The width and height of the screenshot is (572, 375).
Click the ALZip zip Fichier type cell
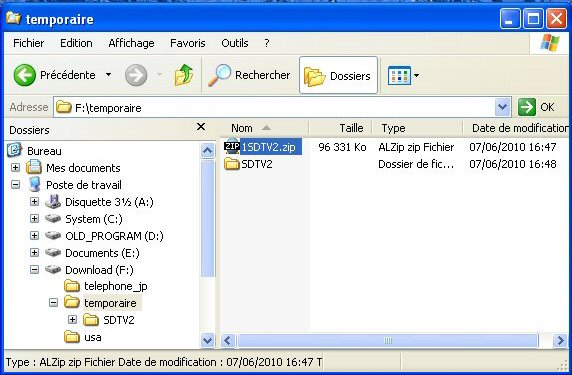pyautogui.click(x=416, y=147)
